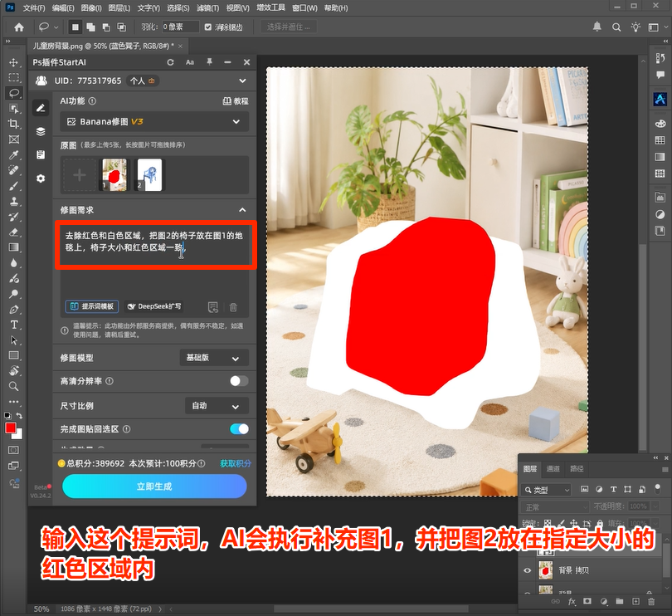Create a new layer icon
The image size is (672, 616).
[x=635, y=601]
